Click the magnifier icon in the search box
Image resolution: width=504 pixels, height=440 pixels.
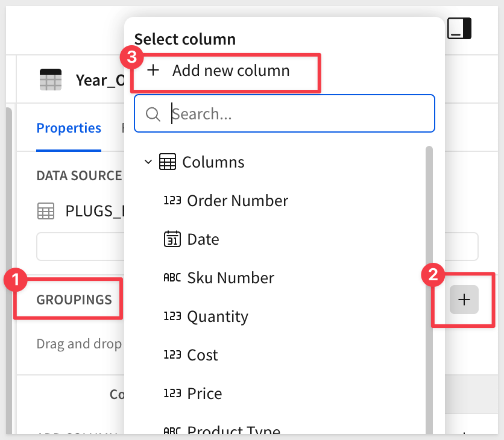(x=153, y=114)
